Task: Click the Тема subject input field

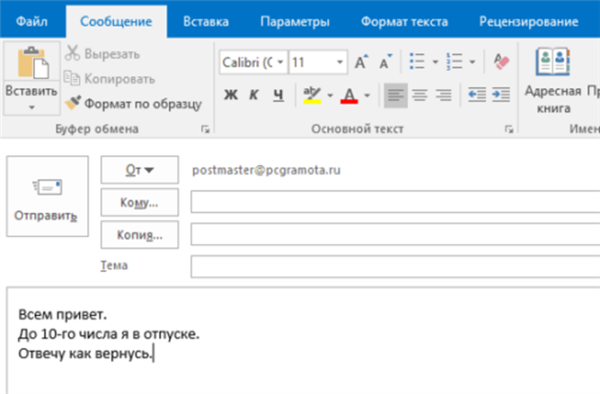Action: tap(395, 267)
